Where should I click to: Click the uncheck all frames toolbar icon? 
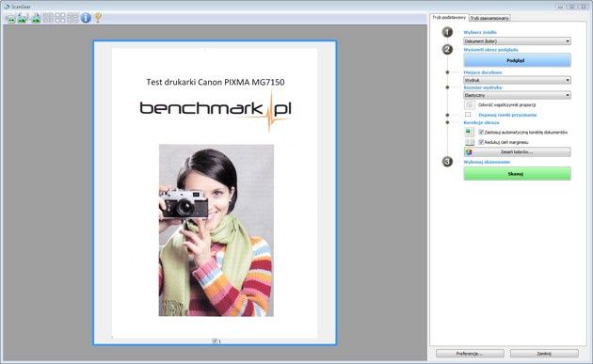click(60, 18)
